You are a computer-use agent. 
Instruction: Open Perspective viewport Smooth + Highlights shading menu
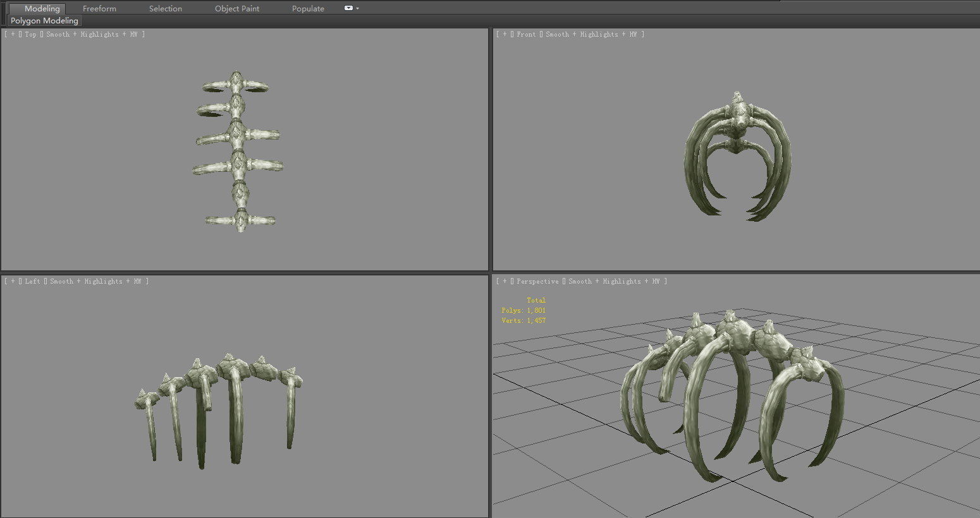(614, 282)
